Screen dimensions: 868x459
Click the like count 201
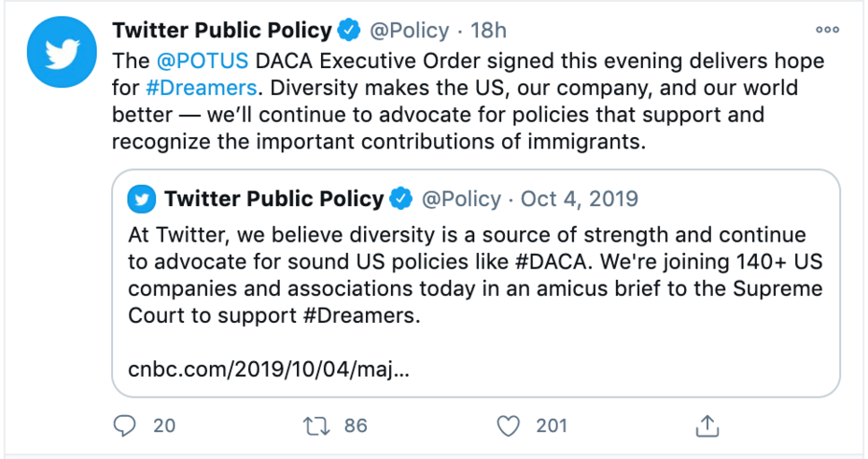pyautogui.click(x=552, y=426)
